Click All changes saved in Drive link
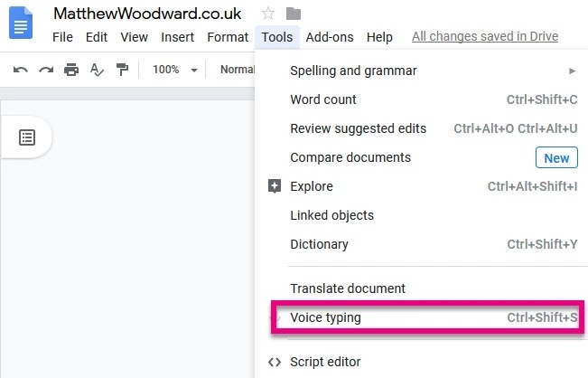Viewport: 588px width, 378px height. tap(485, 36)
